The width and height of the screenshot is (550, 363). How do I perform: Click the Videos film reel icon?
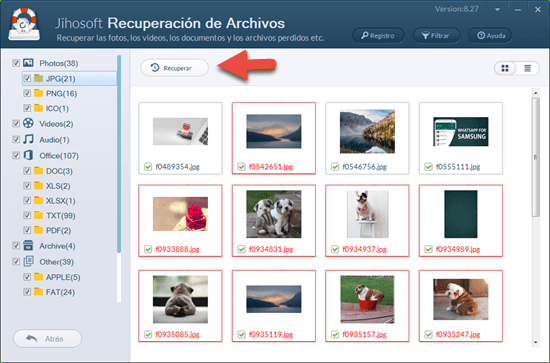pyautogui.click(x=28, y=123)
